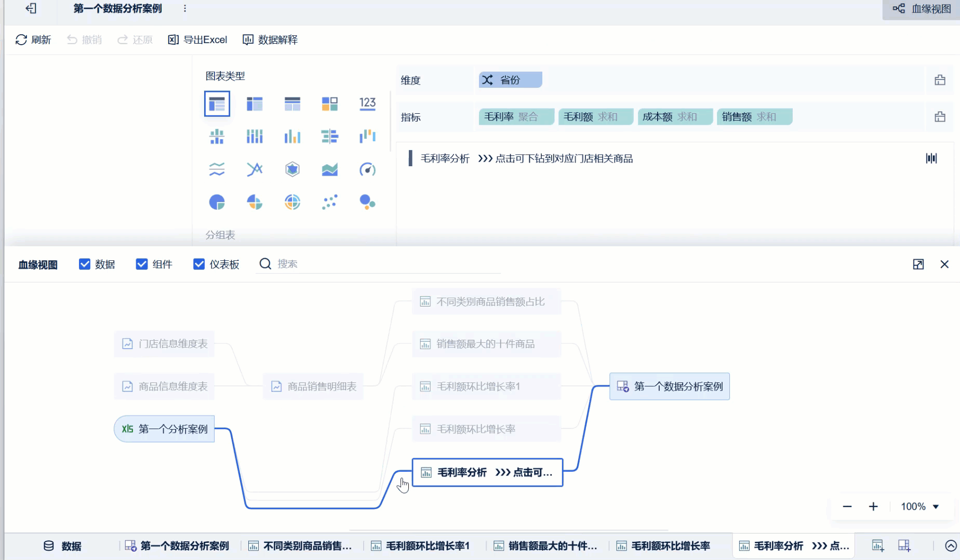Image resolution: width=960 pixels, height=560 pixels.
Task: Switch to the 第一个数据分析案例 bottom tab
Action: 177,546
